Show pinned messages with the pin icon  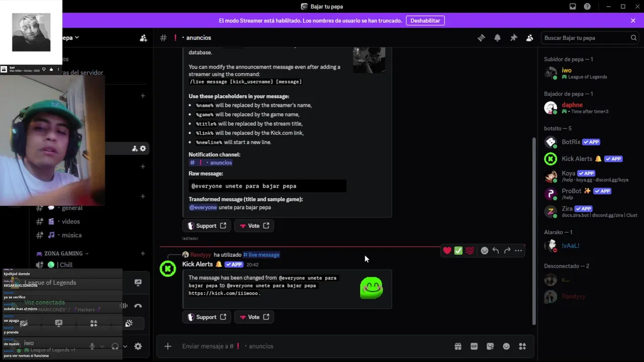click(x=514, y=38)
